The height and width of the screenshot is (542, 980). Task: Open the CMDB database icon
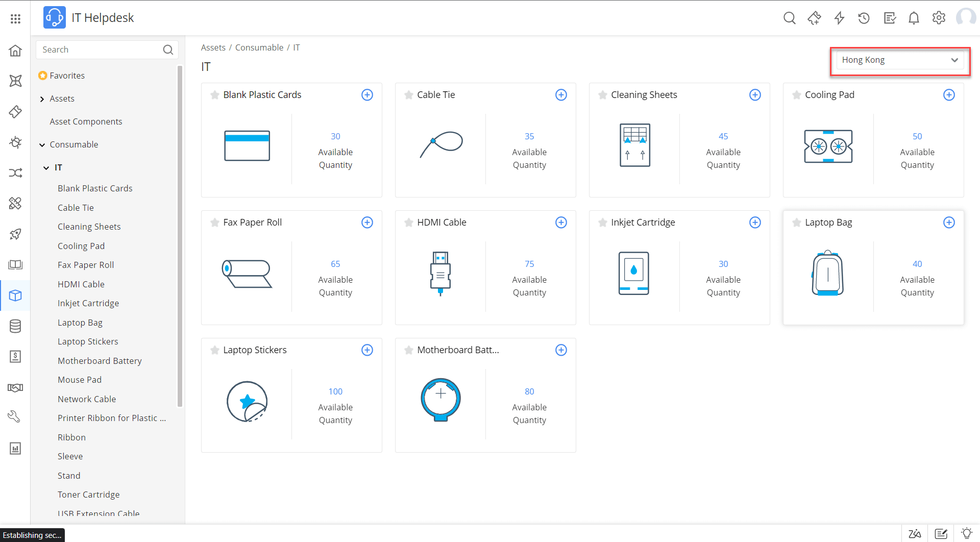[x=15, y=326]
